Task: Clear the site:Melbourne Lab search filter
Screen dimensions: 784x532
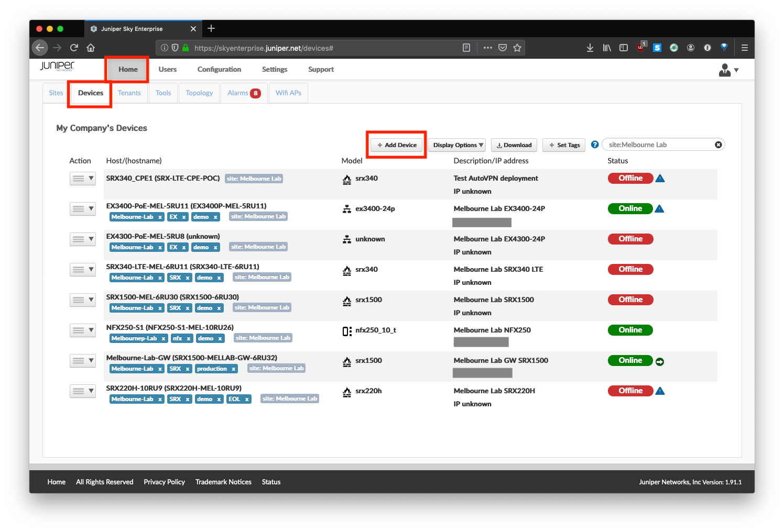Action: pyautogui.click(x=718, y=145)
